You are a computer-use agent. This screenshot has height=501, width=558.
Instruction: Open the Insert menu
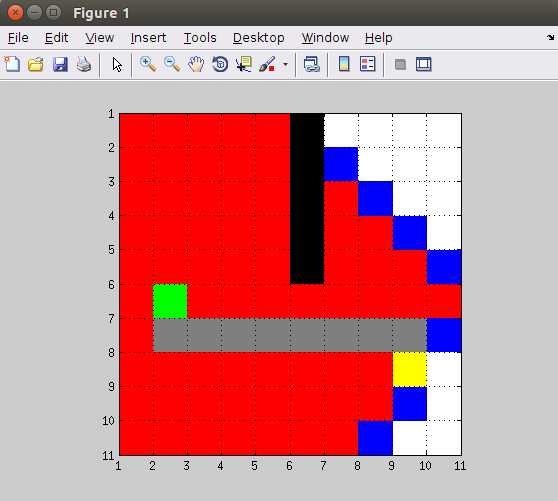point(148,38)
